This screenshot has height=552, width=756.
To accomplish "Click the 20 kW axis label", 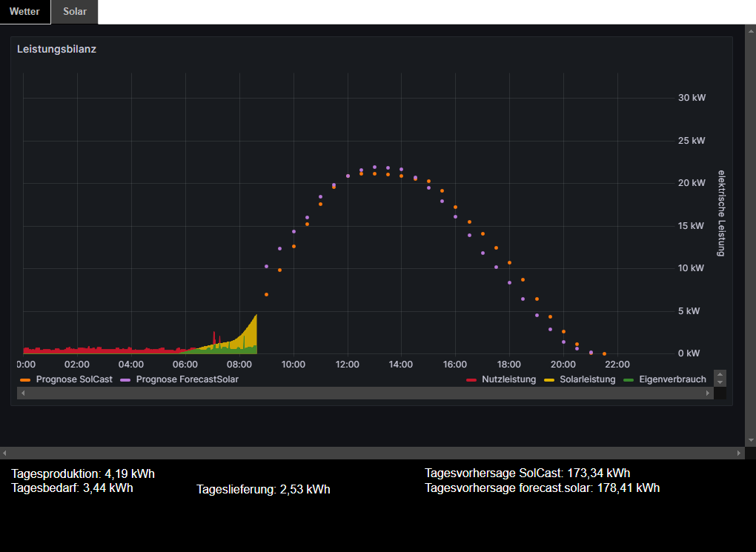I will pos(692,183).
